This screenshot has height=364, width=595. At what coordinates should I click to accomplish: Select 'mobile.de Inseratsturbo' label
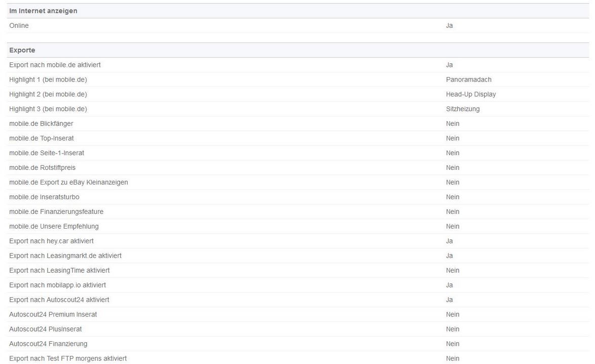coord(45,197)
